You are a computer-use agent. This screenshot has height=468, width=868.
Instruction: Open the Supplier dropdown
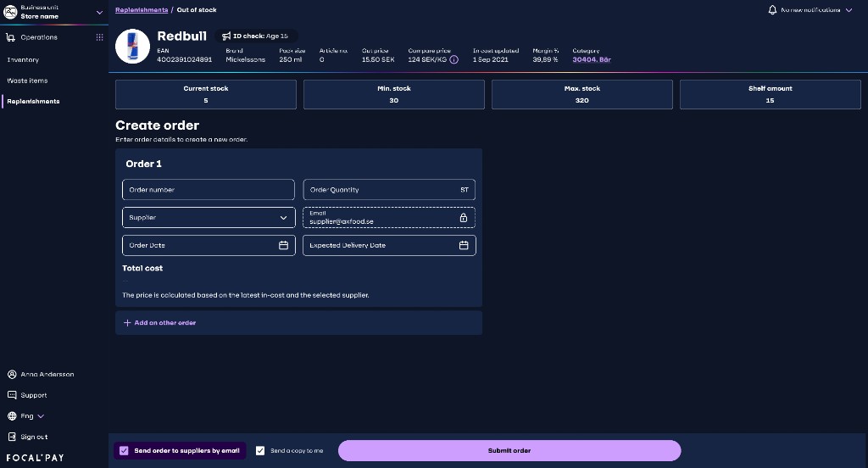pos(209,218)
